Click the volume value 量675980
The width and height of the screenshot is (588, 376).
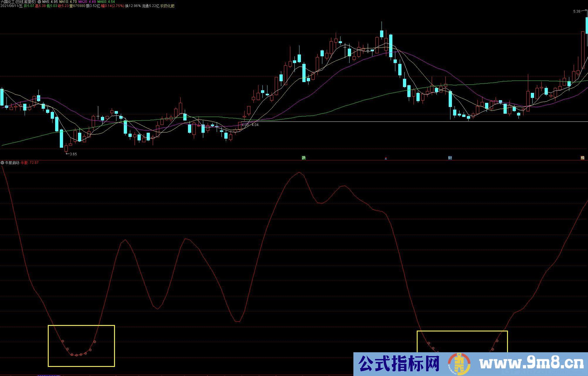(77, 6)
